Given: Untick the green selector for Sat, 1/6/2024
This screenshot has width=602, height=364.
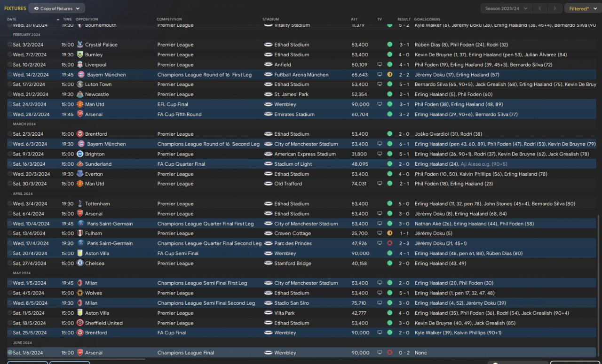Looking at the screenshot, I should [x=10, y=353].
